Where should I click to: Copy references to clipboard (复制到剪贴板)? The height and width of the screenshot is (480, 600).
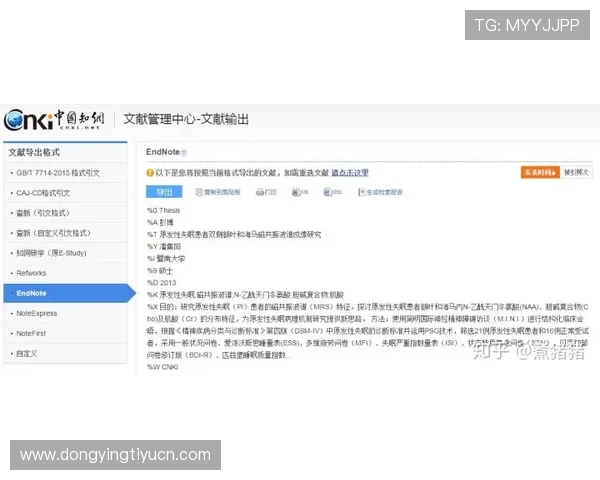[x=218, y=192]
